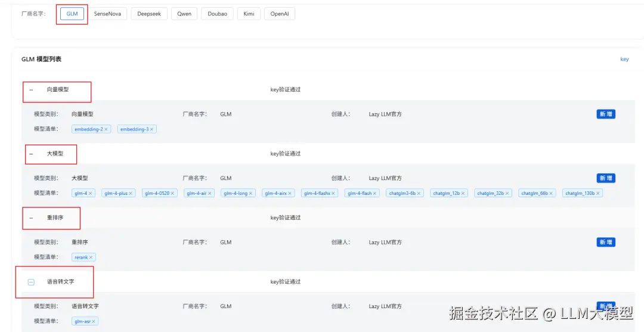Remove glm-4-0520 by clicking its x

(172, 193)
